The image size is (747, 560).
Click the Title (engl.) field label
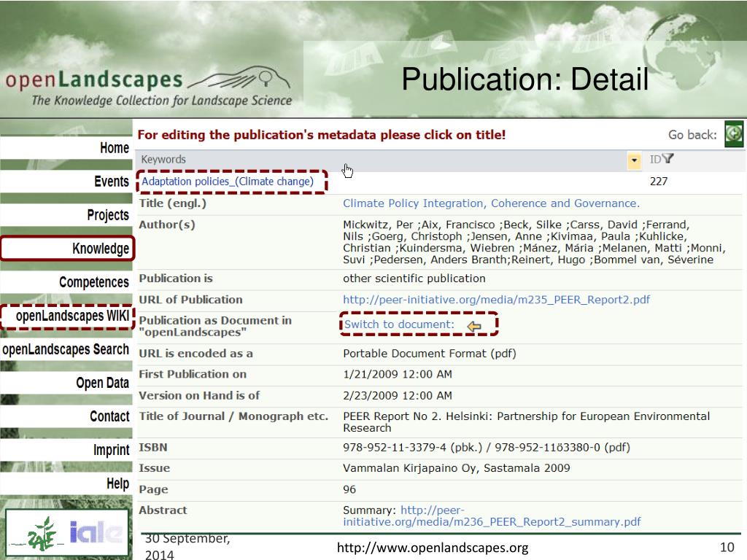pyautogui.click(x=172, y=204)
